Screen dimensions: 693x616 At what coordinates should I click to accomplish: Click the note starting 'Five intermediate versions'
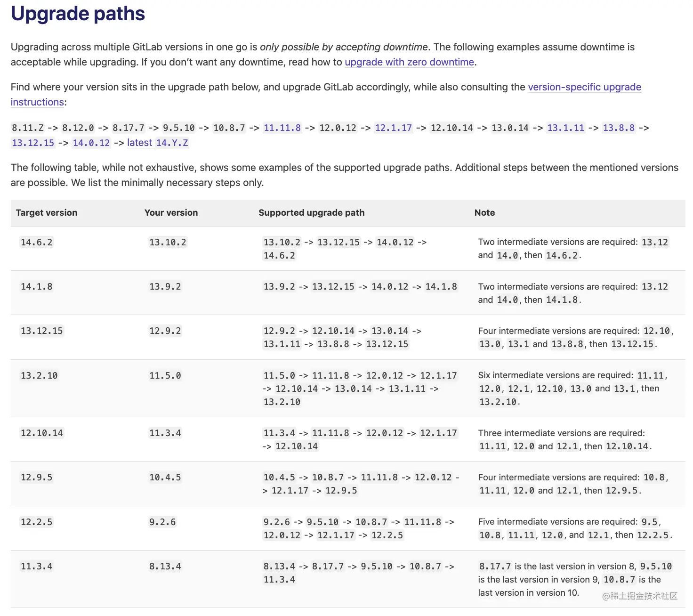(575, 528)
